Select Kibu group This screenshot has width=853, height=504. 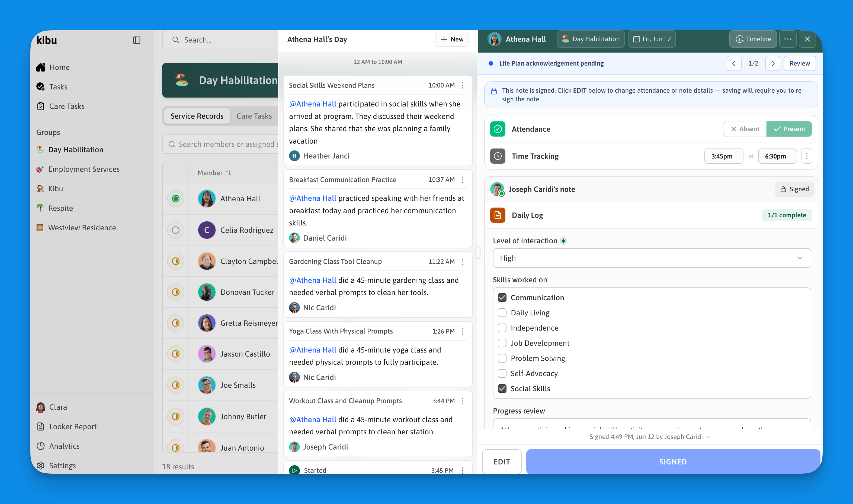pyautogui.click(x=50, y=189)
